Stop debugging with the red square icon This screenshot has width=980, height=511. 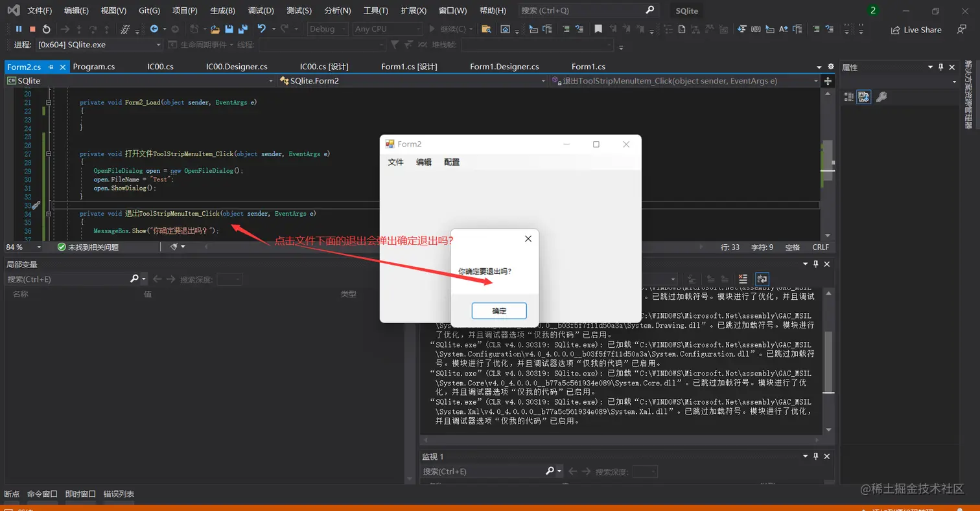32,29
